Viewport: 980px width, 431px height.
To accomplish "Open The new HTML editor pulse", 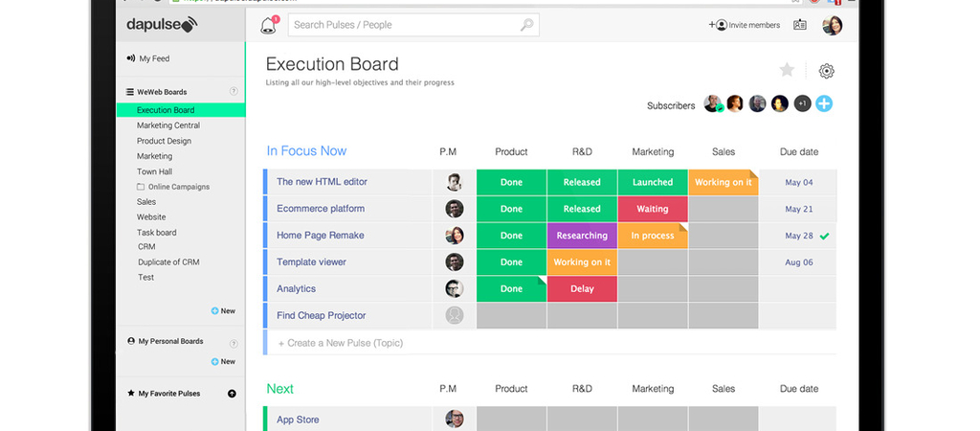I will [x=322, y=182].
